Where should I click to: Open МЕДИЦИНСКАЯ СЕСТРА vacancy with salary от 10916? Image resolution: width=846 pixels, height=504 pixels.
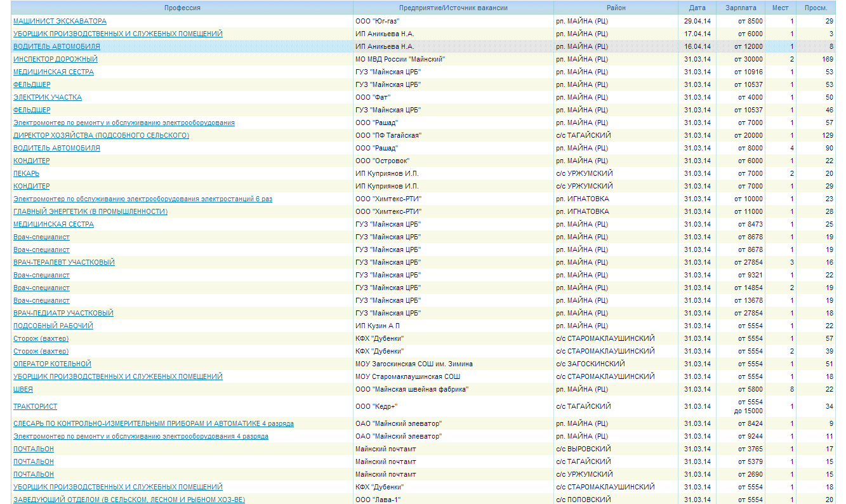pyautogui.click(x=53, y=72)
